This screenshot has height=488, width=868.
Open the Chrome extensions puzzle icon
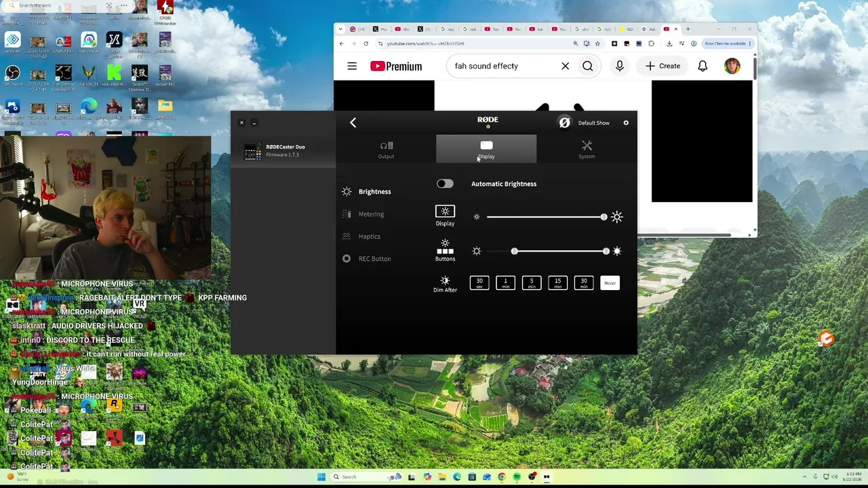[x=651, y=43]
